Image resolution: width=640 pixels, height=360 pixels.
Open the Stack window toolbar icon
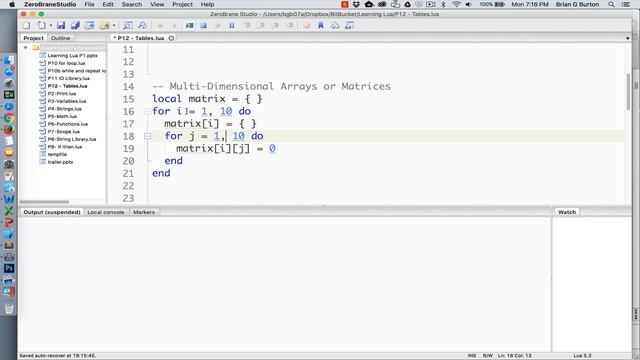tap(335, 26)
